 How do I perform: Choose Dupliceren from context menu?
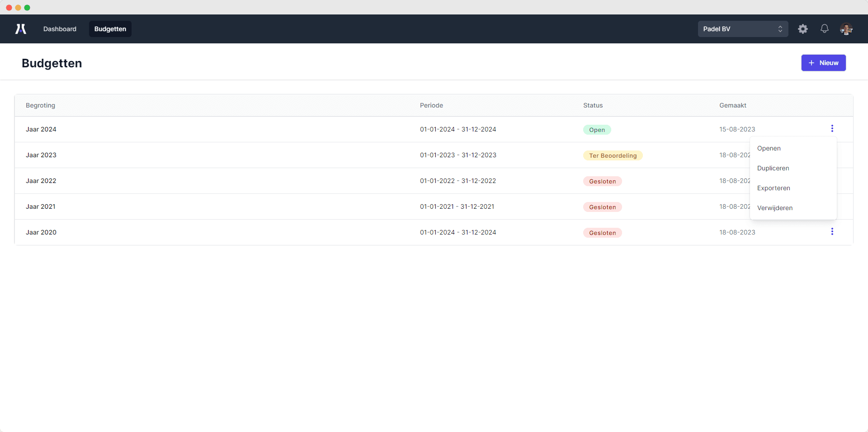click(773, 168)
